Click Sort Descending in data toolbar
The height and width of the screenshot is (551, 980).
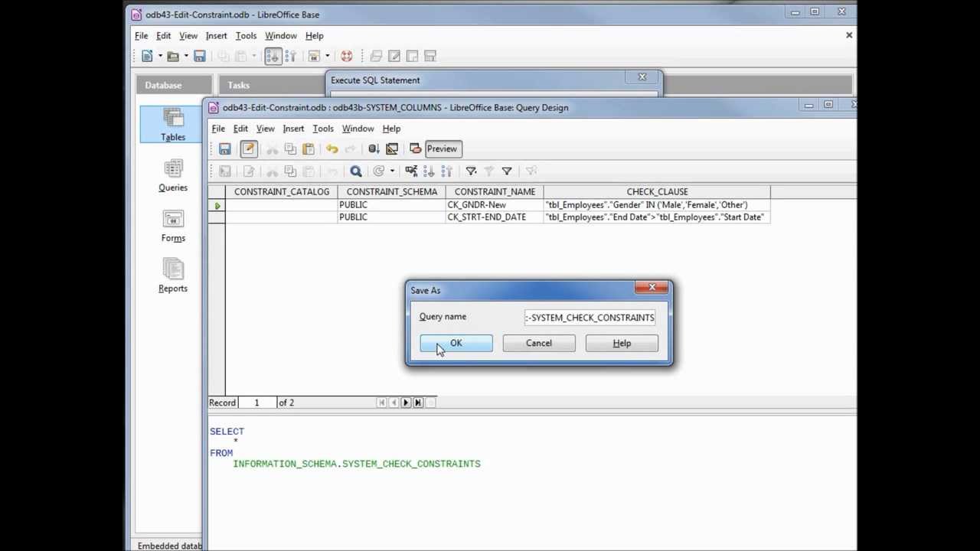(447, 171)
